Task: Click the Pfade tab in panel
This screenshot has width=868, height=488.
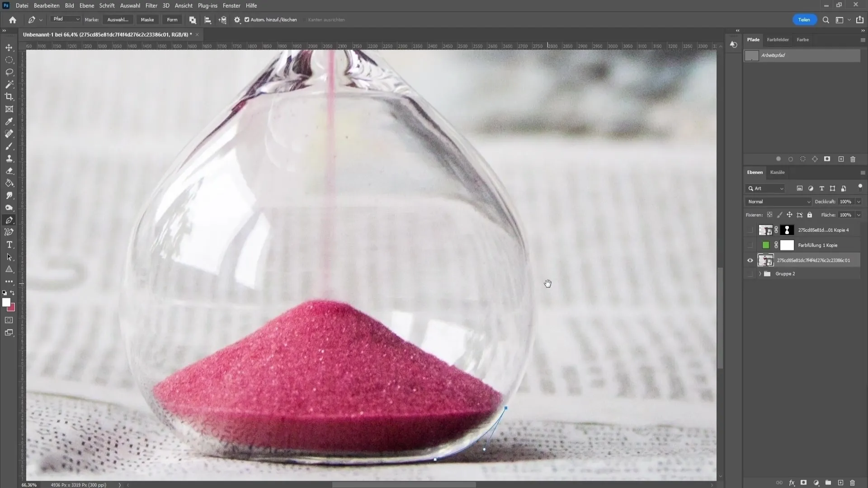Action: pyautogui.click(x=753, y=39)
